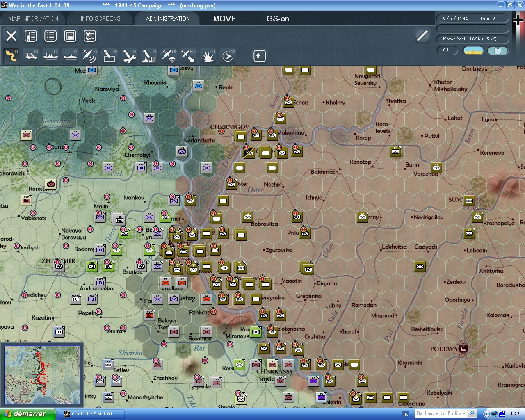Open the INFO SCREENS tab
The height and width of the screenshot is (420, 525).
point(100,18)
